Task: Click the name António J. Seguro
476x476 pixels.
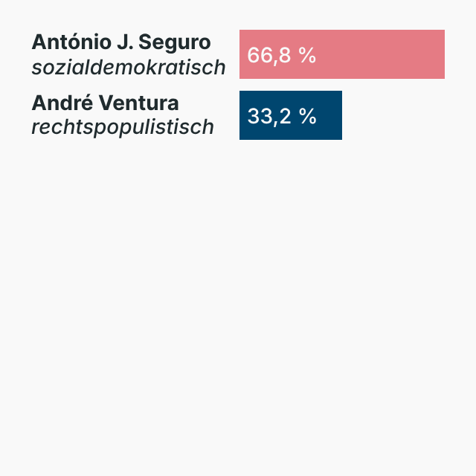Action: coord(121,42)
